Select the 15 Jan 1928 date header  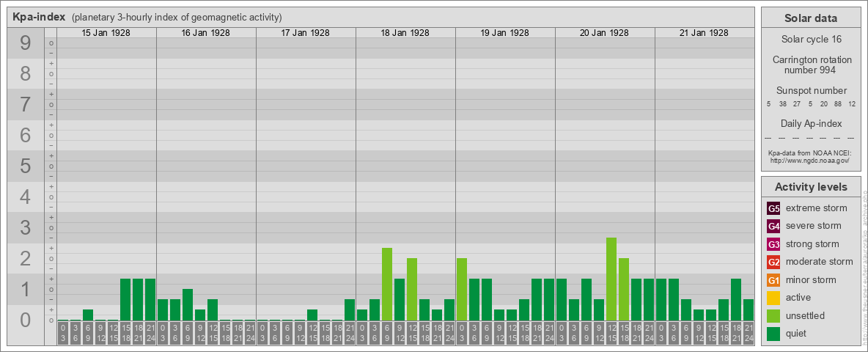tap(106, 33)
